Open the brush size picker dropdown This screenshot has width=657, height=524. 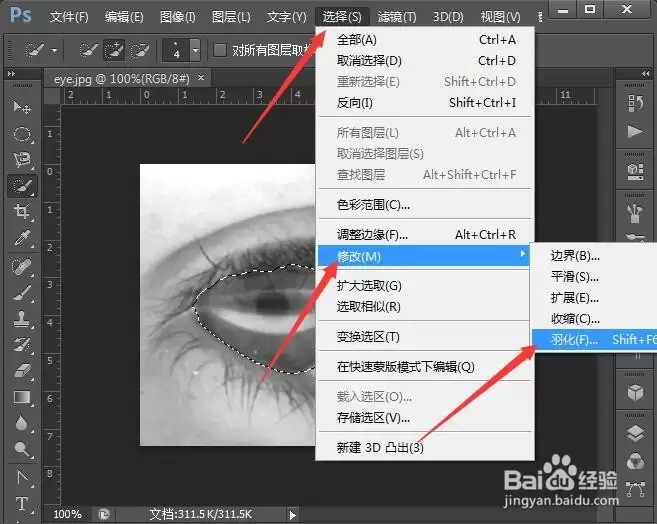pyautogui.click(x=195, y=51)
